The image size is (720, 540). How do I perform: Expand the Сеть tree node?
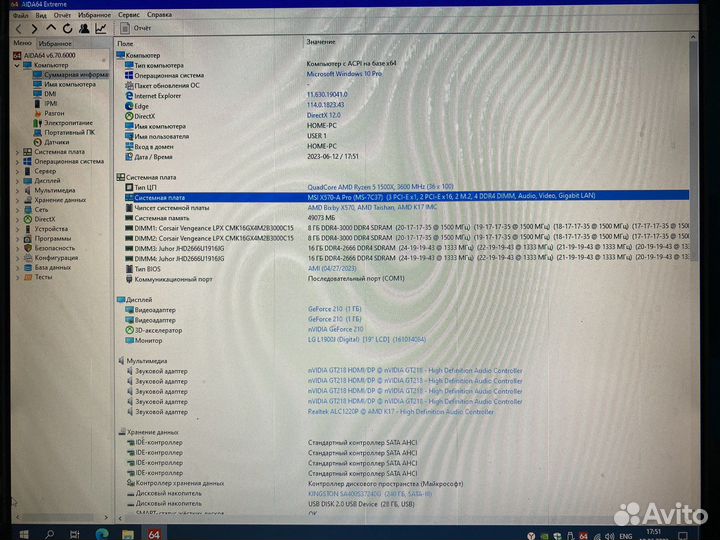pyautogui.click(x=17, y=210)
